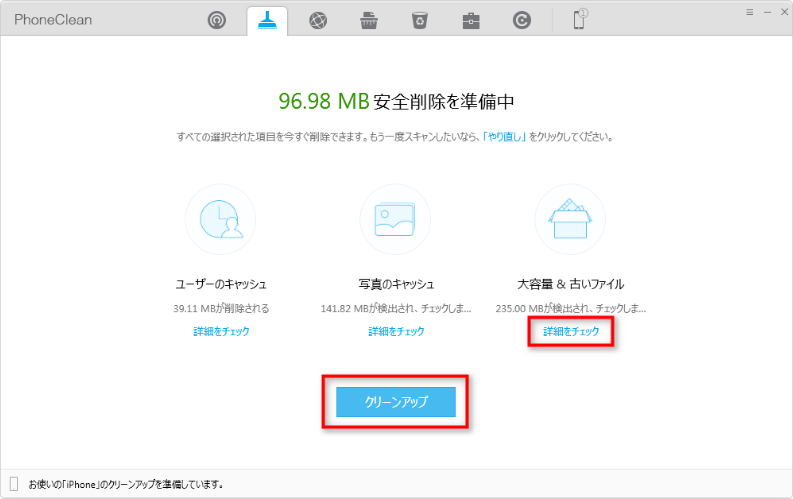793x499 pixels.
Task: Open the Toolbox briefcase icon
Action: 471,20
